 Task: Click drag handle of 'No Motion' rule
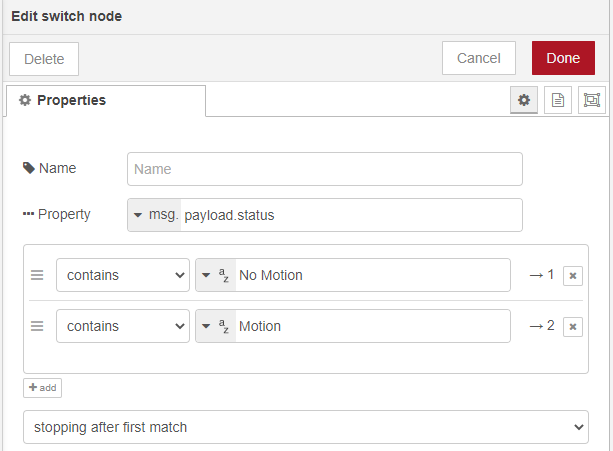point(37,275)
